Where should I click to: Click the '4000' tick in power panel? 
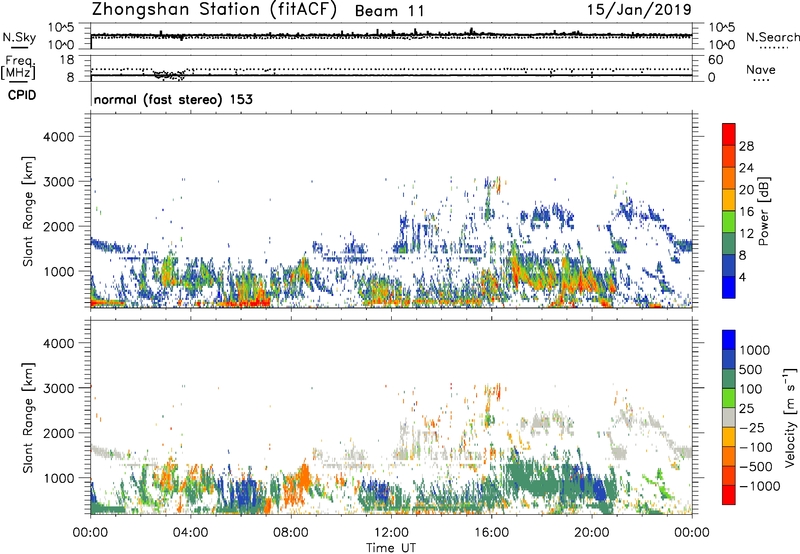tap(59, 137)
